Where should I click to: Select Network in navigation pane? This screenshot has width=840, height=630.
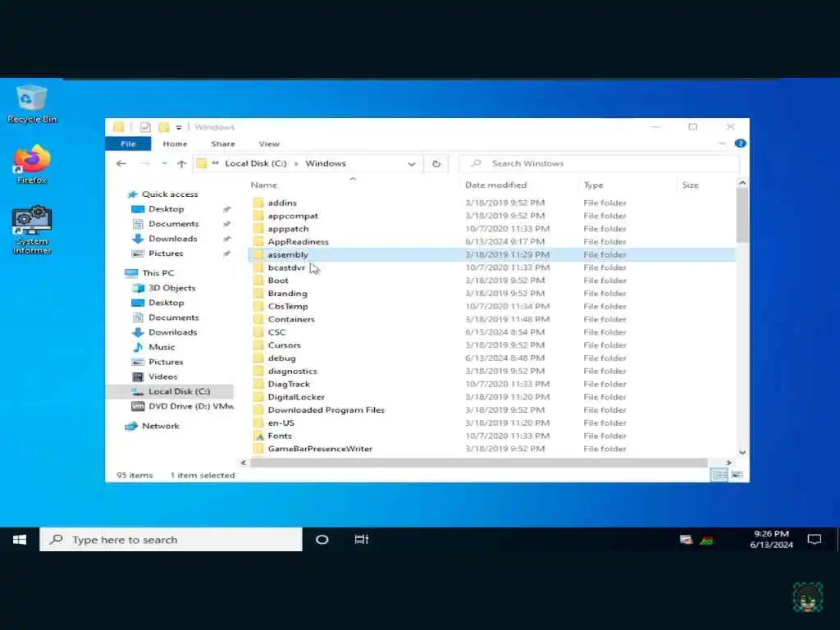(x=153, y=426)
